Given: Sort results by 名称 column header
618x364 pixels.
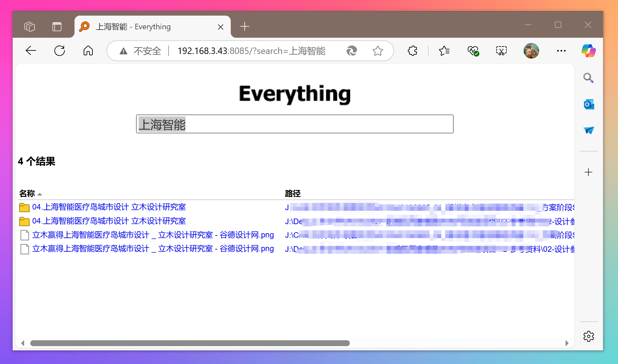Looking at the screenshot, I should (27, 194).
